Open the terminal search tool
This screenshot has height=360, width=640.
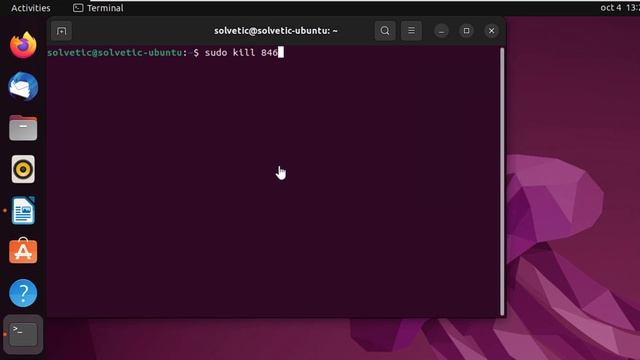(x=385, y=31)
